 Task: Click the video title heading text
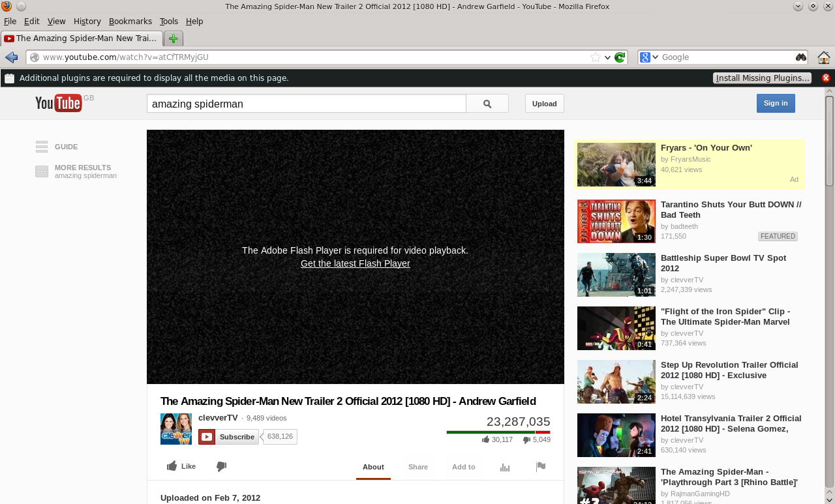point(348,401)
